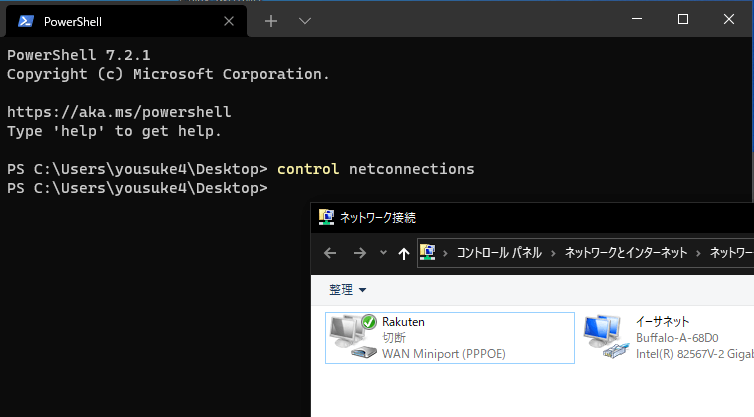This screenshot has width=754, height=417.
Task: Select the PowerShell tab
Action: tap(126, 21)
